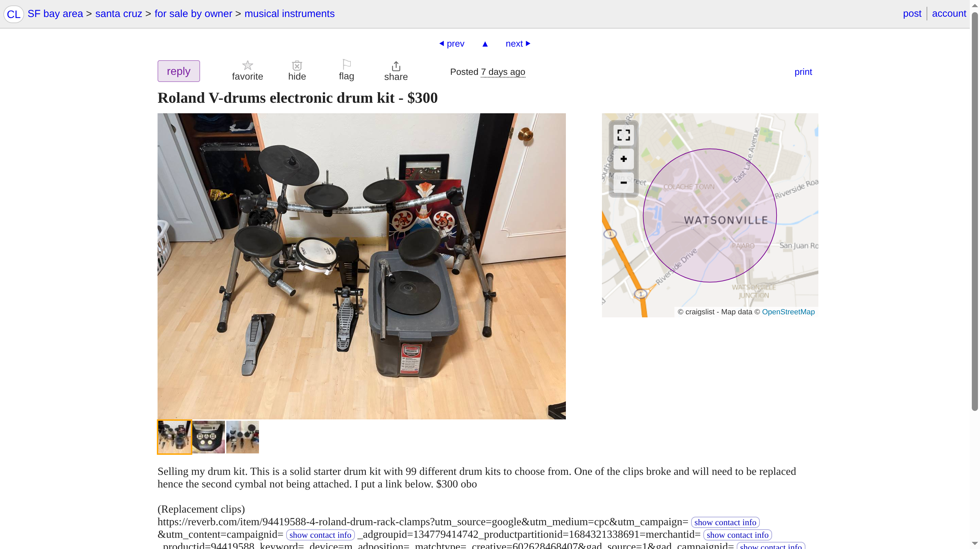Toggle the map fullscreen icon
The image size is (980, 549).
tap(623, 135)
